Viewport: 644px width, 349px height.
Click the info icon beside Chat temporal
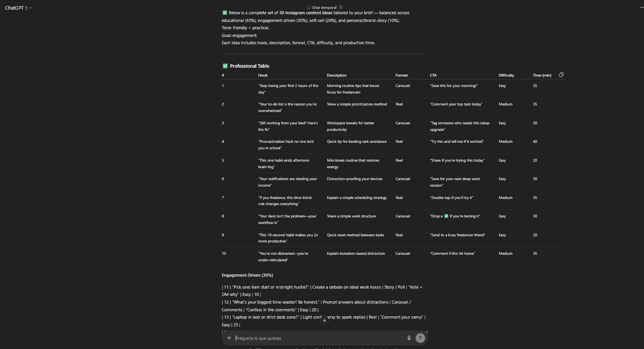[341, 7]
